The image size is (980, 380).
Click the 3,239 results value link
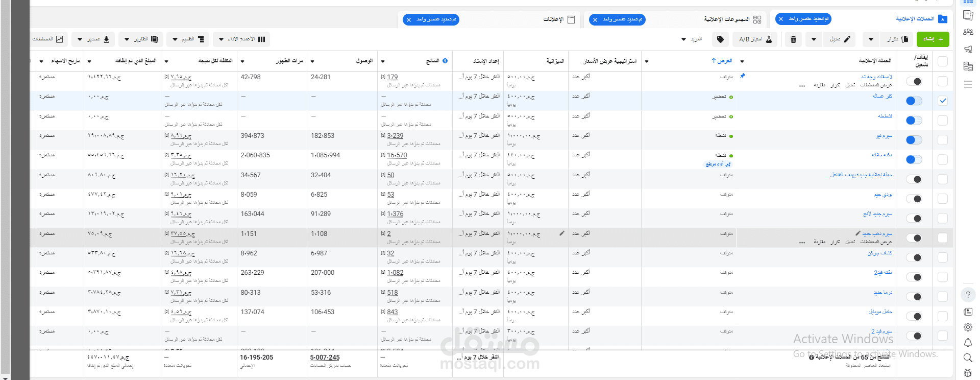pos(395,136)
